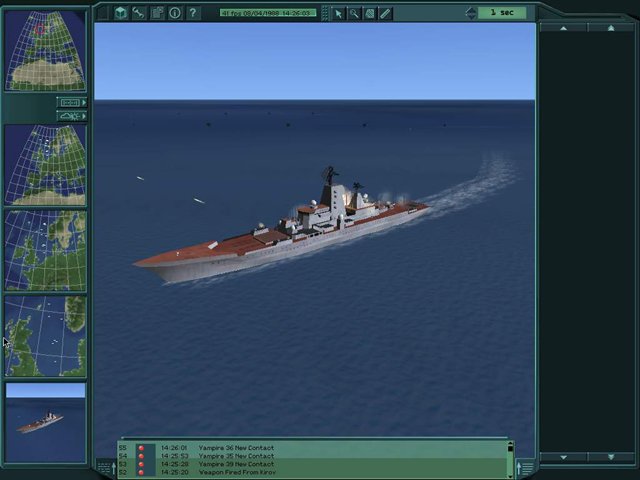Select the 3D ship view thumbnail
The height and width of the screenshot is (480, 640).
(45, 422)
